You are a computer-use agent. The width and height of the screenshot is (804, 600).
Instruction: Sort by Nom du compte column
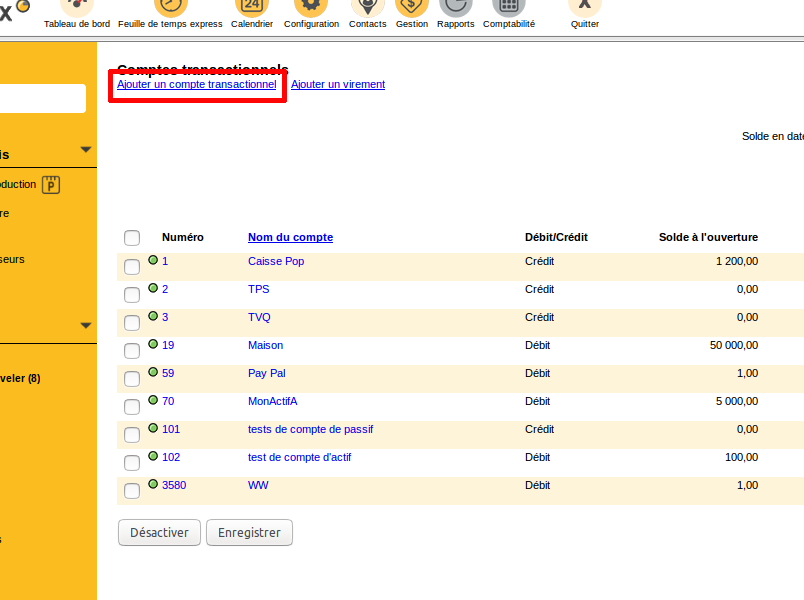[290, 237]
